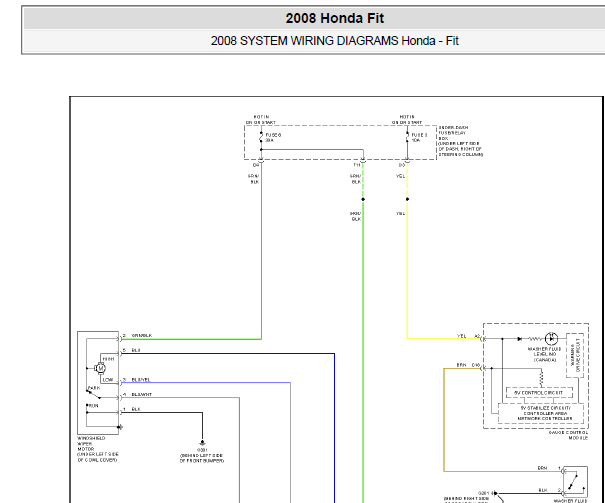The height and width of the screenshot is (503, 605).
Task: Click the diode symbol after the A2 connector
Action: [x=520, y=339]
